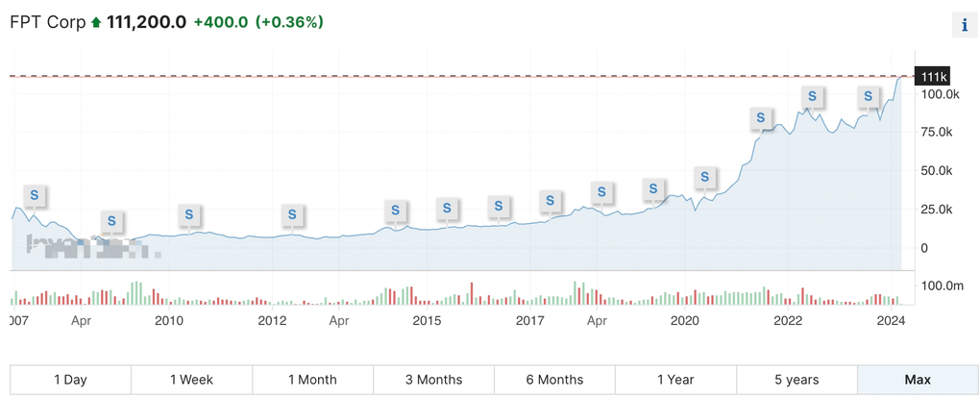
Task: Choose the 1 Month timeframe
Action: [x=312, y=380]
